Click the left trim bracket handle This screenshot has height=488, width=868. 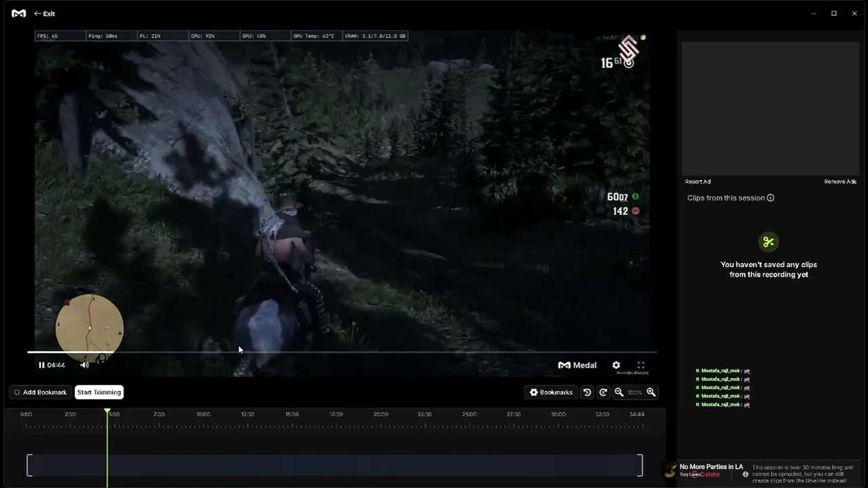[29, 465]
